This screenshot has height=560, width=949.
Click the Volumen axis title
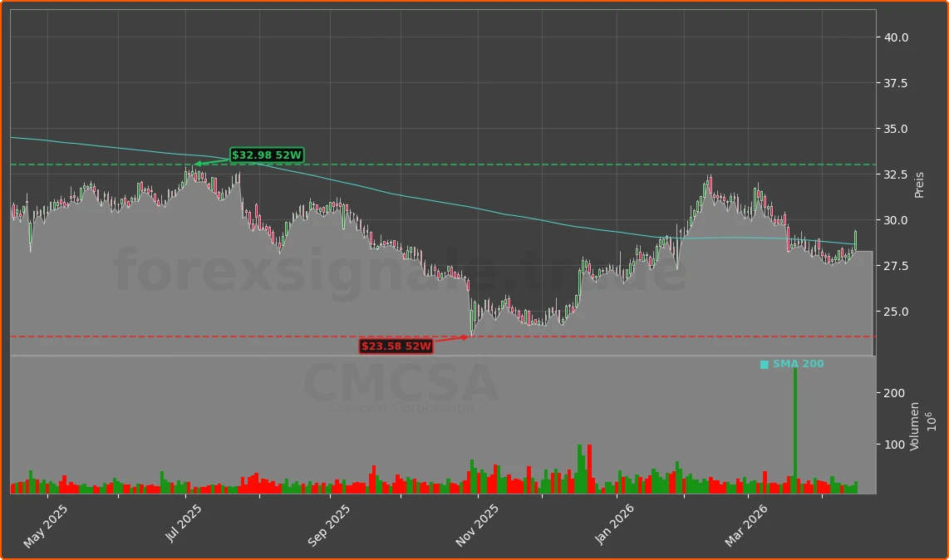(914, 426)
